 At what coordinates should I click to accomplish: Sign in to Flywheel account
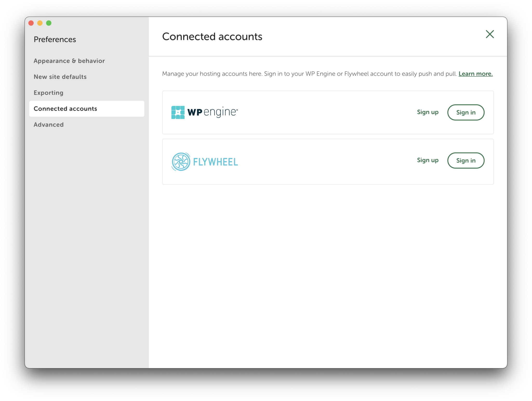tap(465, 161)
